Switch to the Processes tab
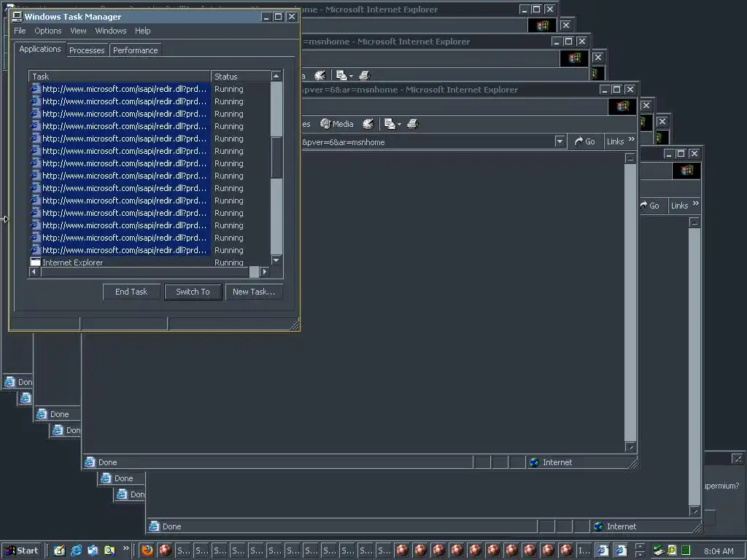The image size is (747, 560). [x=87, y=50]
